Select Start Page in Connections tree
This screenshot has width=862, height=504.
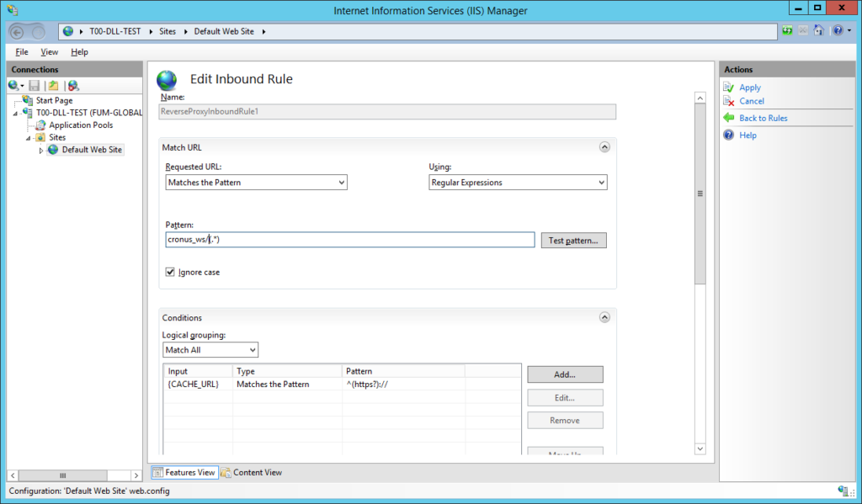coord(54,101)
